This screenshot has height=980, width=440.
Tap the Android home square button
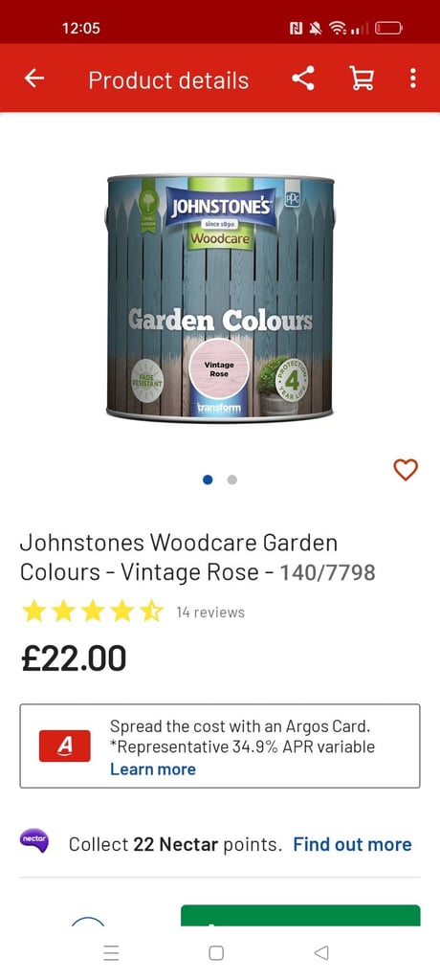pos(216,952)
